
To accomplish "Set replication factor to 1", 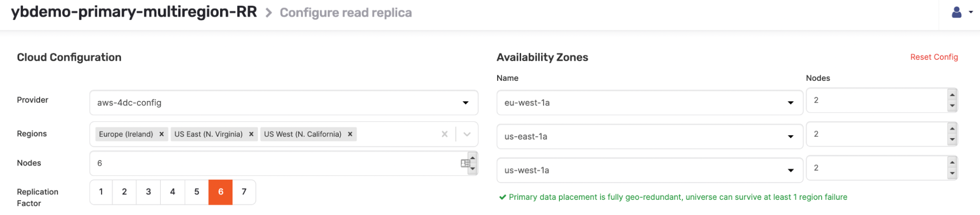I will 101,192.
